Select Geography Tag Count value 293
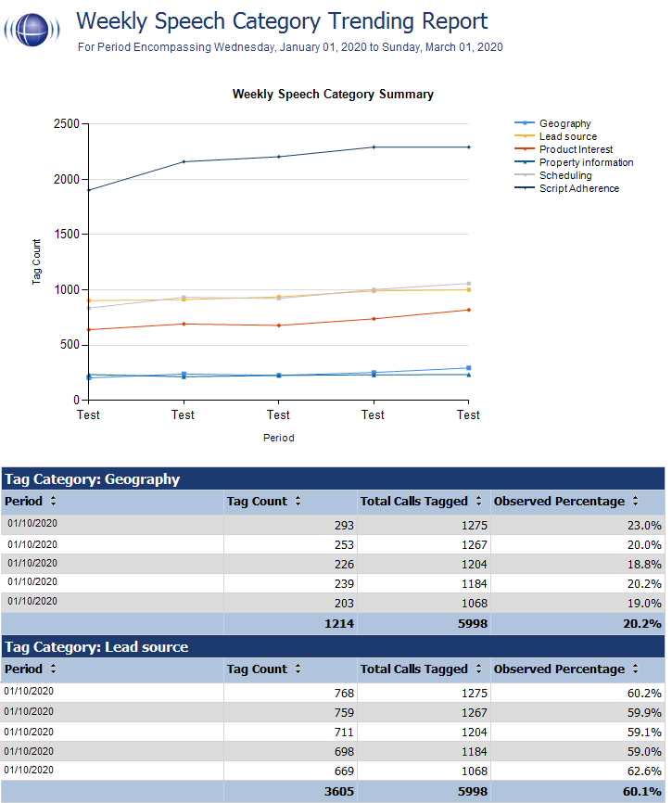 344,526
